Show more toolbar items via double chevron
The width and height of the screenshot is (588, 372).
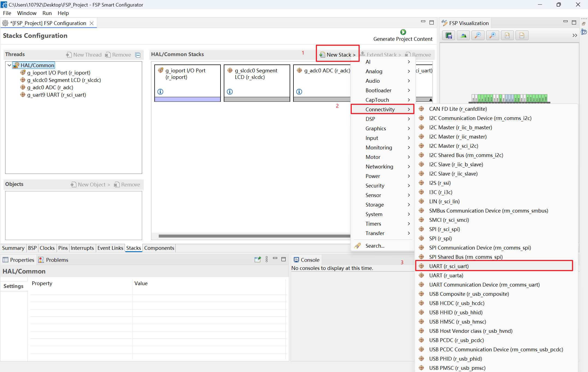(x=575, y=35)
